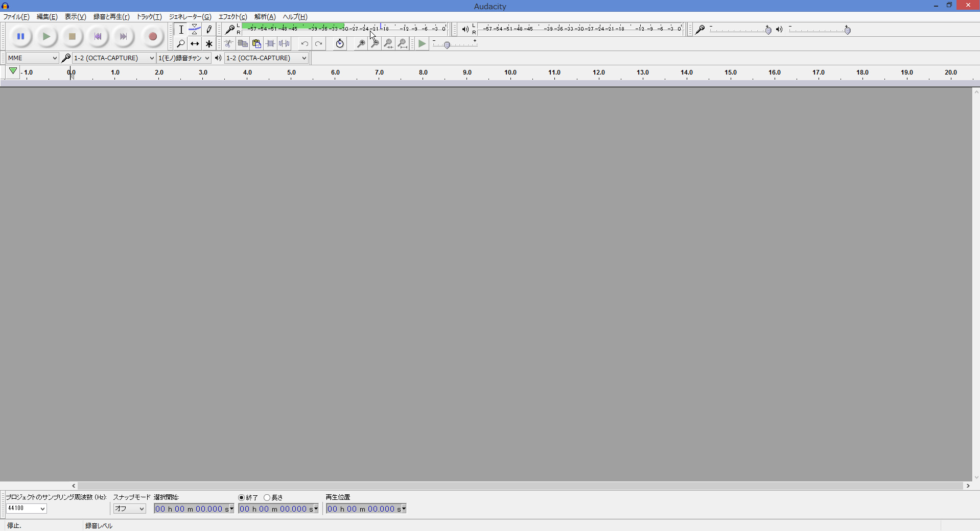Screen dimensions: 980x531
Task: Start playback with the Play button
Action: tap(46, 36)
